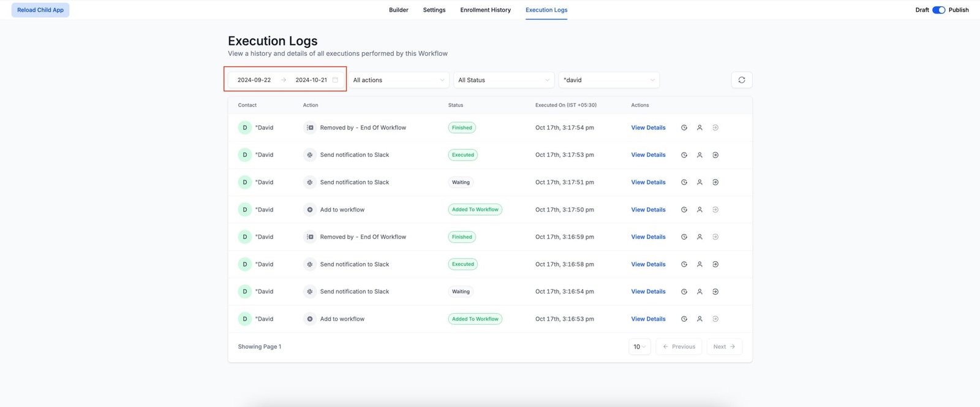Open the Enrollment History tab
Screen dimensions: 980x407
(x=485, y=10)
